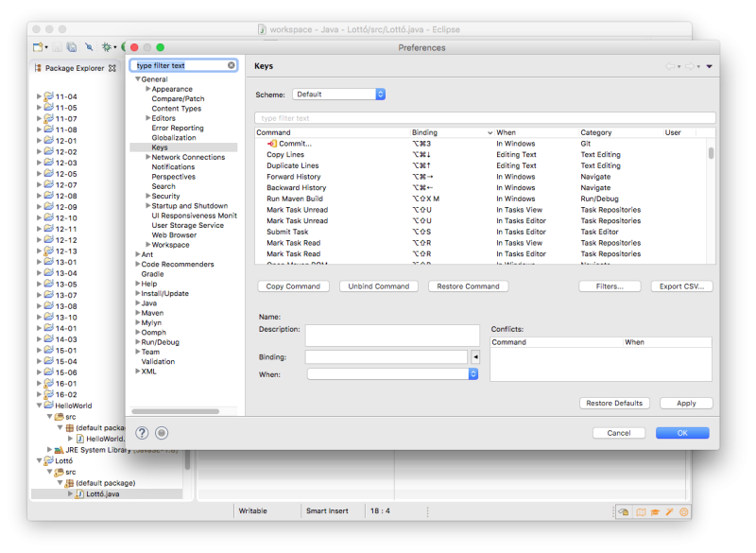The height and width of the screenshot is (553, 756).
Task: Click the arrow button next to Binding field
Action: [475, 356]
